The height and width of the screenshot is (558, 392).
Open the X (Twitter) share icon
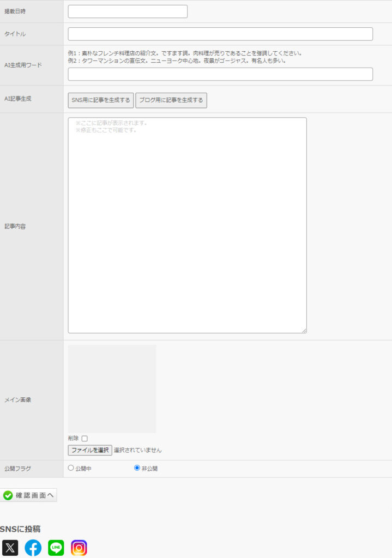(x=10, y=548)
